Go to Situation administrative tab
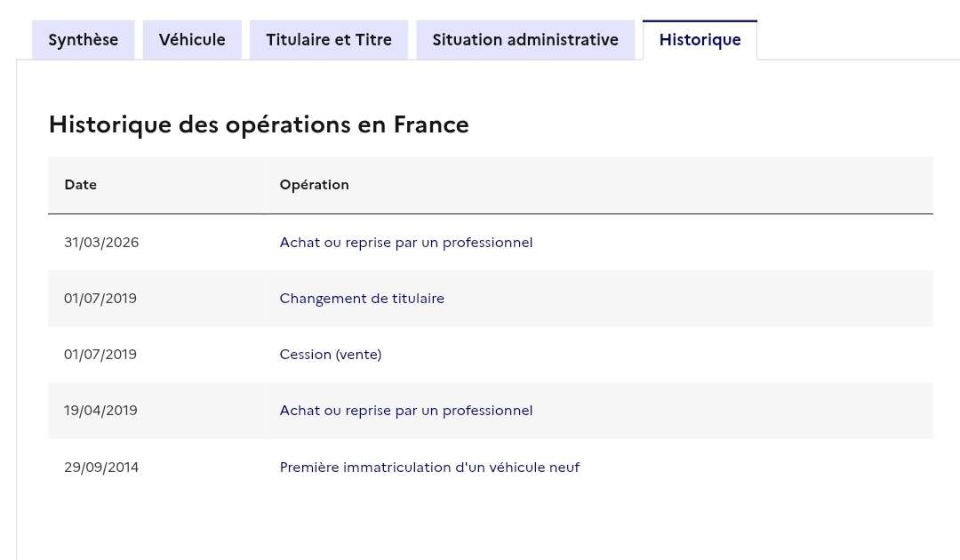The width and height of the screenshot is (960, 560). click(x=525, y=40)
